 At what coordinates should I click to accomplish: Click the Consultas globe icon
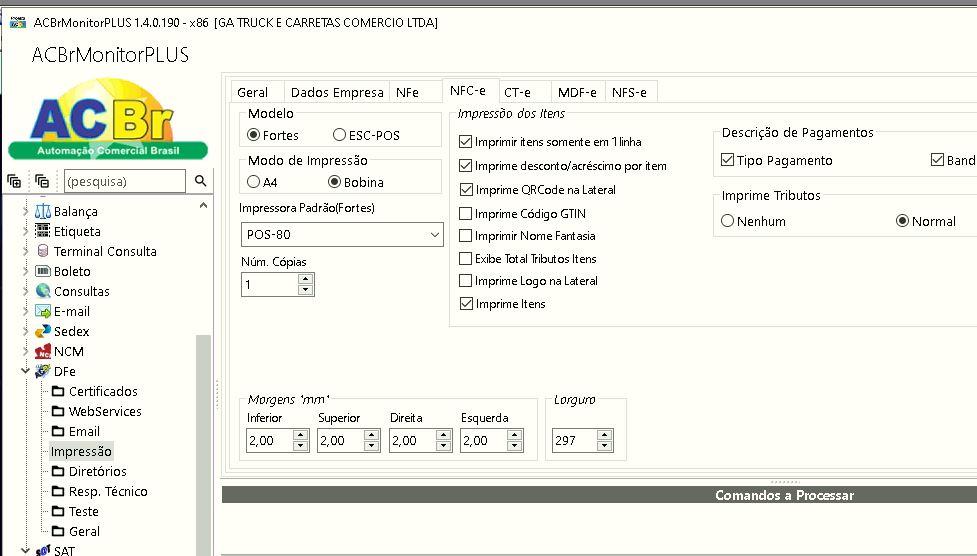[x=42, y=291]
